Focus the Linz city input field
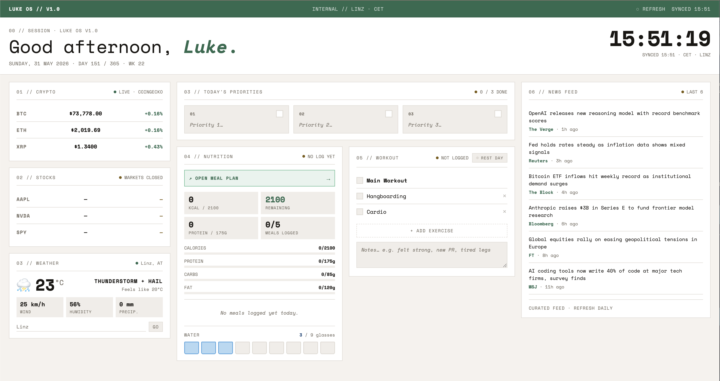The width and height of the screenshot is (720, 381). 81,327
